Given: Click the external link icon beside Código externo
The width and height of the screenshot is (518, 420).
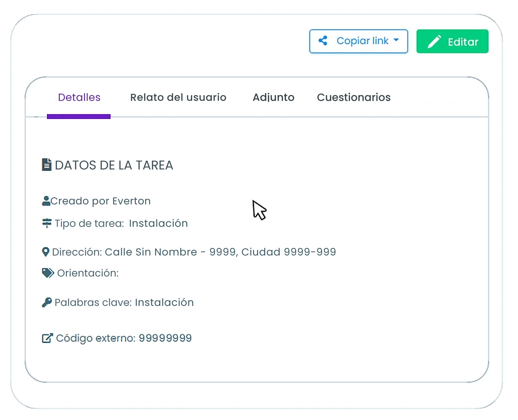Looking at the screenshot, I should tap(48, 338).
